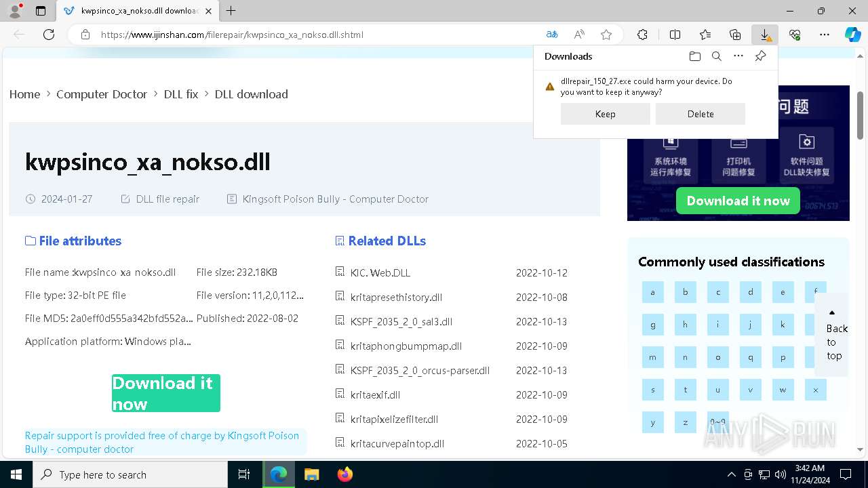Image resolution: width=868 pixels, height=488 pixels.
Task: Select classification letter w
Action: (x=783, y=390)
